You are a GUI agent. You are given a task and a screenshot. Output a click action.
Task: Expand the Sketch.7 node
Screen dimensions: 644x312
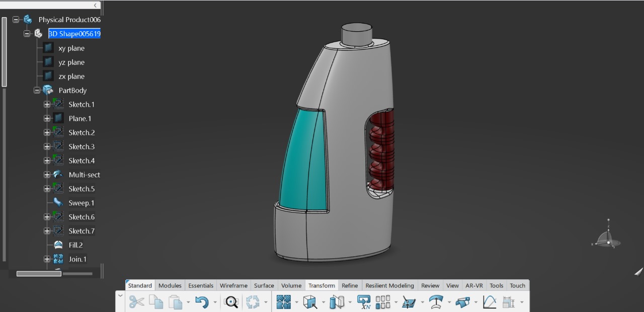(x=47, y=231)
